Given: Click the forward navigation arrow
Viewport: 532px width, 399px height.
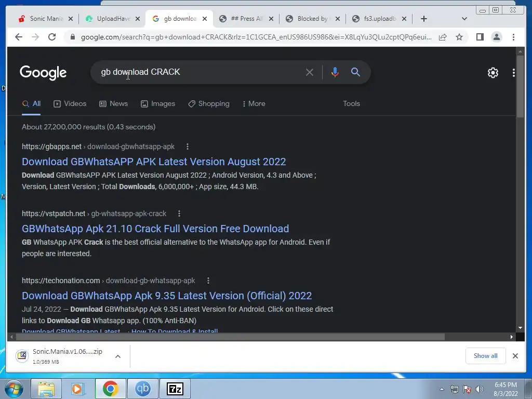Looking at the screenshot, I should pos(35,37).
